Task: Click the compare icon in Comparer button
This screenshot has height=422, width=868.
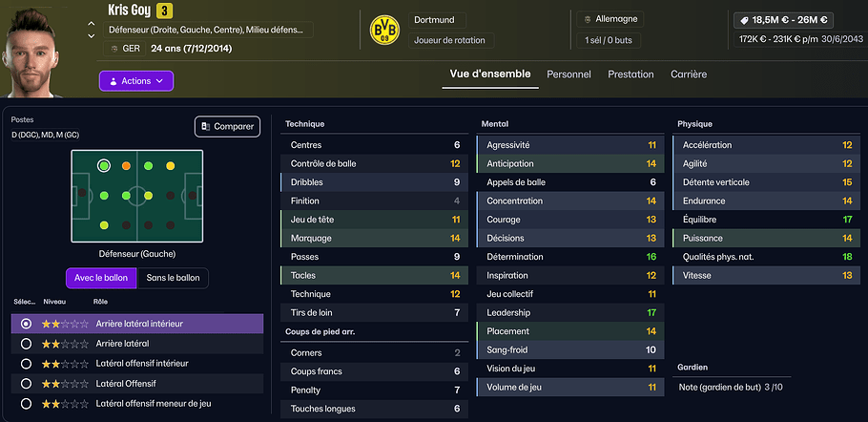Action: pyautogui.click(x=205, y=126)
